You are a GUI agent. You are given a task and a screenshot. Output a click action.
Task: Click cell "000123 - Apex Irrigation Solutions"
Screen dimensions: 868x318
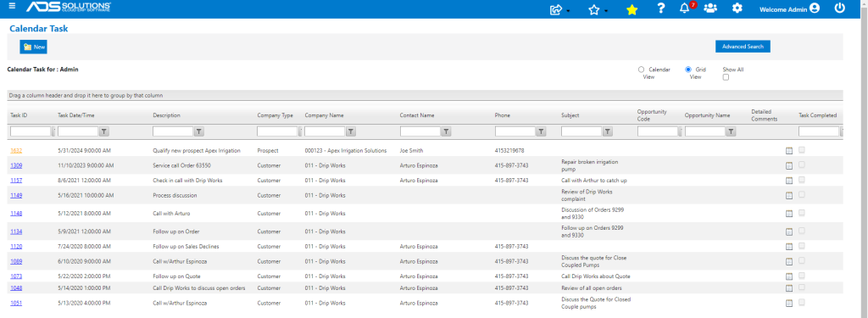[346, 150]
